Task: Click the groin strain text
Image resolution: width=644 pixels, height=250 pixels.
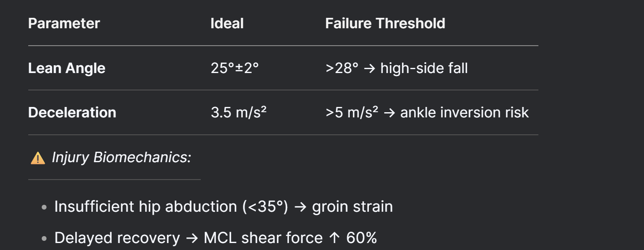Action: [x=352, y=207]
